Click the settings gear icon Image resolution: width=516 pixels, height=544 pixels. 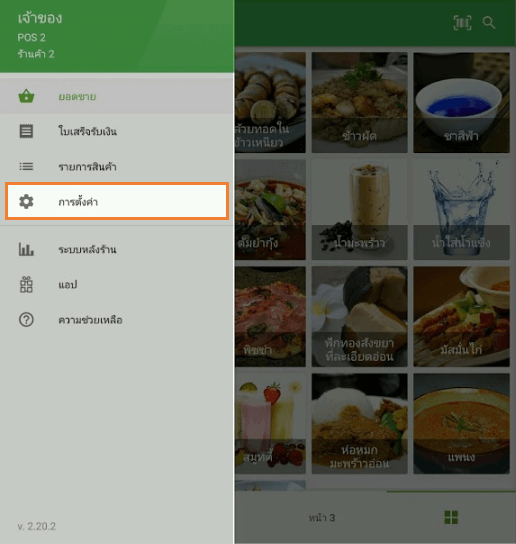tap(26, 202)
